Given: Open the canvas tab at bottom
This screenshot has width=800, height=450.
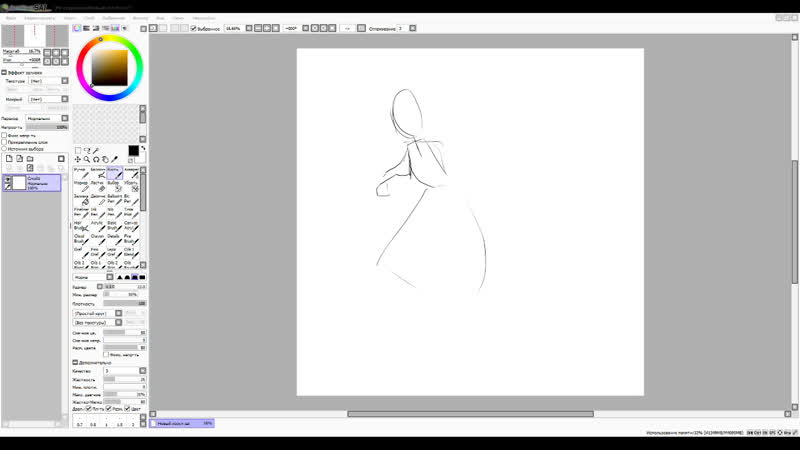Looking at the screenshot, I should (182, 423).
